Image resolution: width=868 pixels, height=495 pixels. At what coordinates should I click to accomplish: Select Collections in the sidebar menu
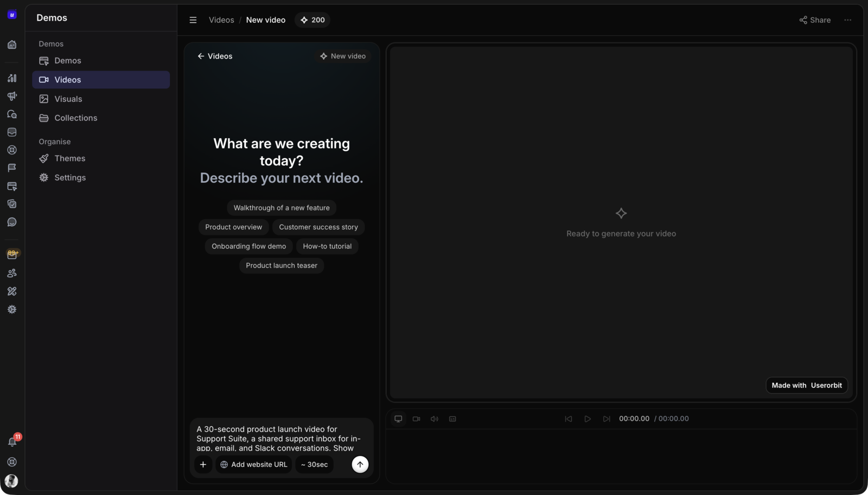tap(101, 118)
